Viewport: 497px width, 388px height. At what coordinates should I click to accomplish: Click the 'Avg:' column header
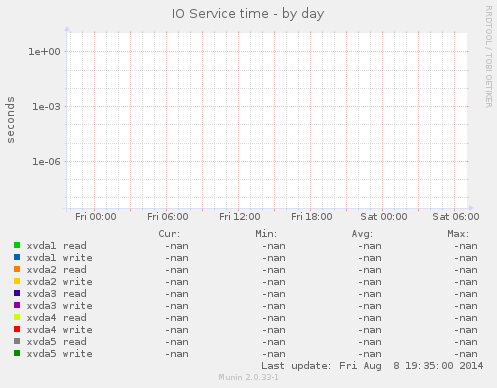coord(362,234)
